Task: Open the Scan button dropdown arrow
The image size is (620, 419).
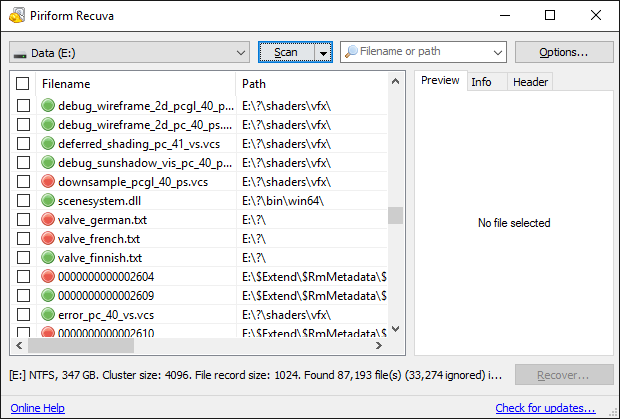Action: click(323, 53)
